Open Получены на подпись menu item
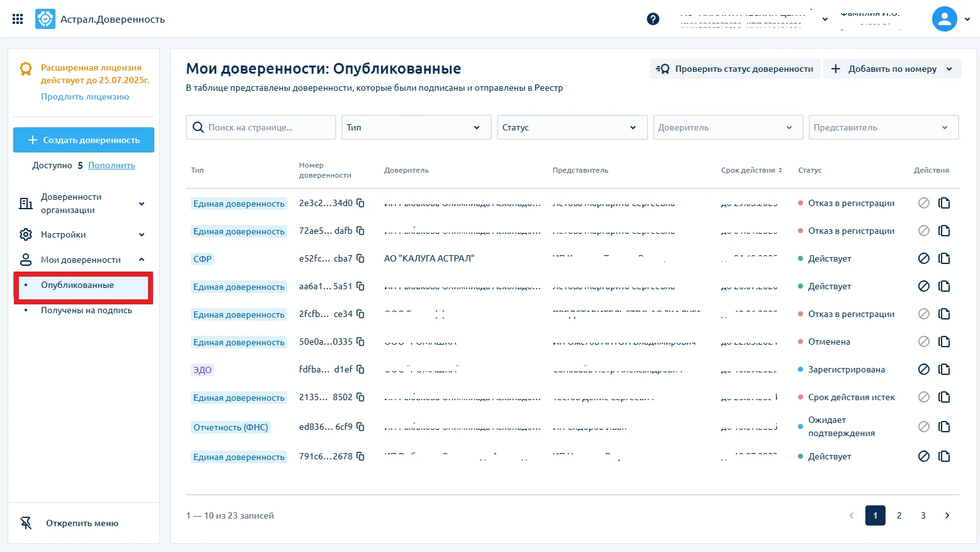The height and width of the screenshot is (552, 980). (x=86, y=310)
